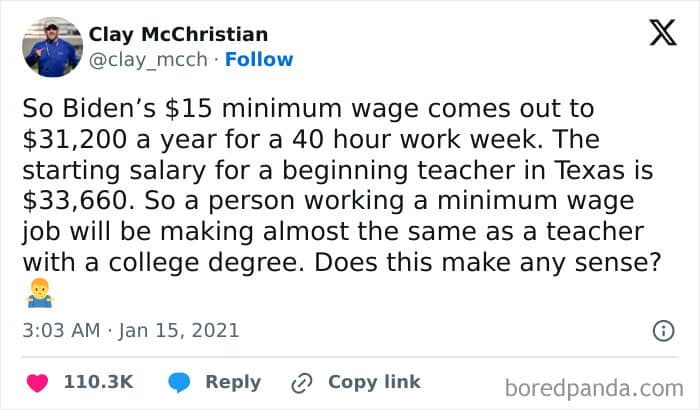This screenshot has width=700, height=410.
Task: Click the 110.3K likes count
Action: click(x=98, y=382)
